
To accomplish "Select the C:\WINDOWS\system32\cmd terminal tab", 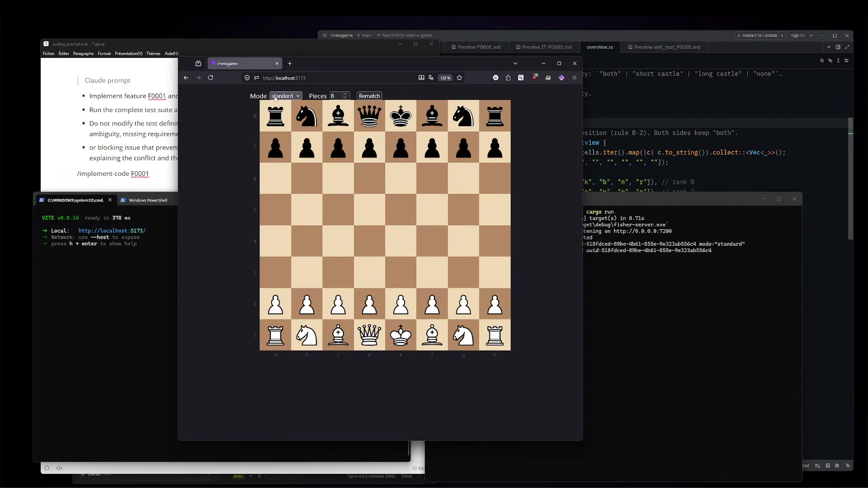I will pos(76,200).
